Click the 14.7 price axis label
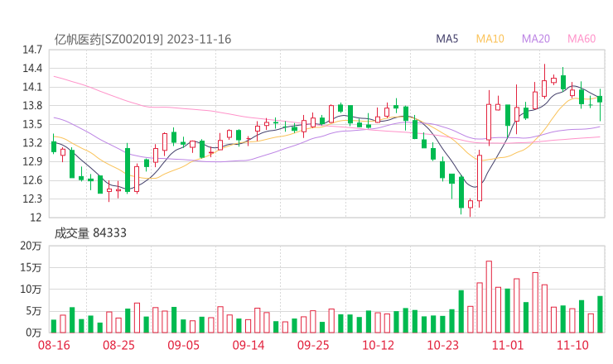Viewport: 613px width, 364px height. point(32,50)
